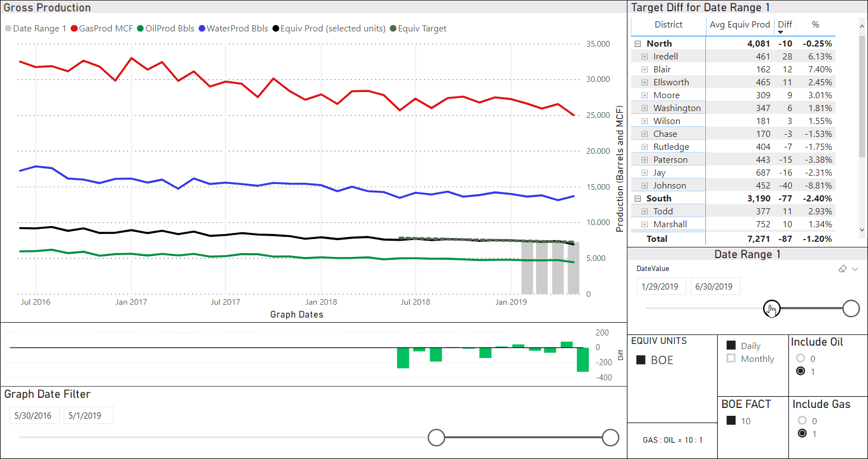Clear the Date Range 1 slicer selections with the eraser
The width and height of the screenshot is (868, 459).
[x=842, y=269]
